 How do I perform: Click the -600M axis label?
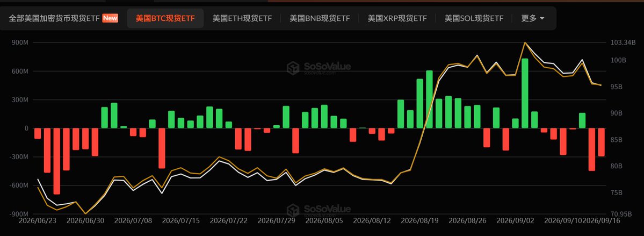click(19, 185)
